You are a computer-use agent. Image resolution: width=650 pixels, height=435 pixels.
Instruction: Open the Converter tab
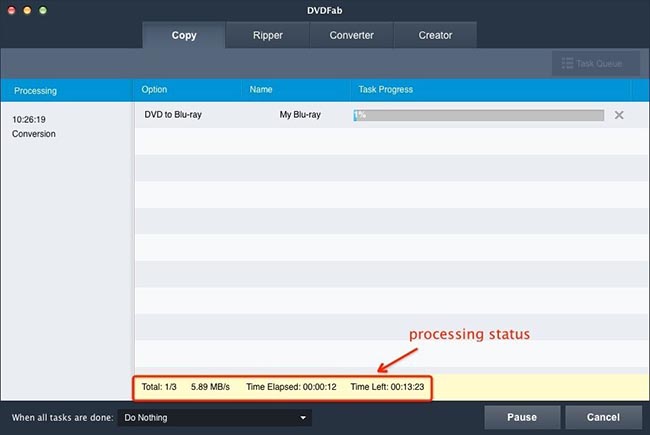[352, 35]
